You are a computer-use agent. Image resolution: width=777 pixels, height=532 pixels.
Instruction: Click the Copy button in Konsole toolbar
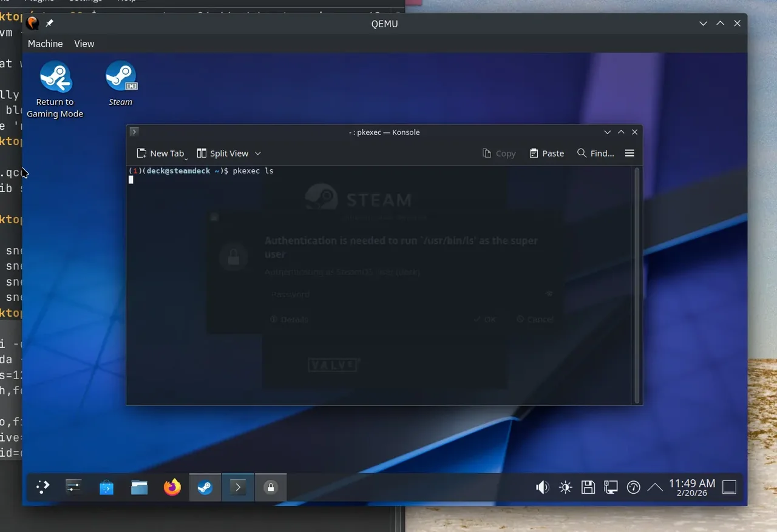(x=499, y=153)
